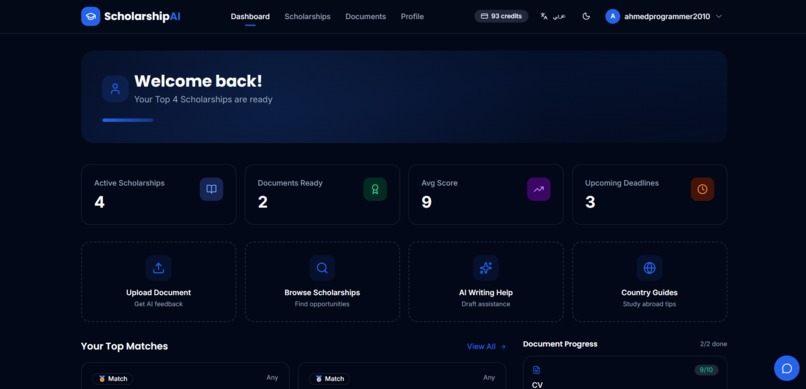This screenshot has height=389, width=806.
Task: Click the Avg Score value 9
Action: (427, 202)
